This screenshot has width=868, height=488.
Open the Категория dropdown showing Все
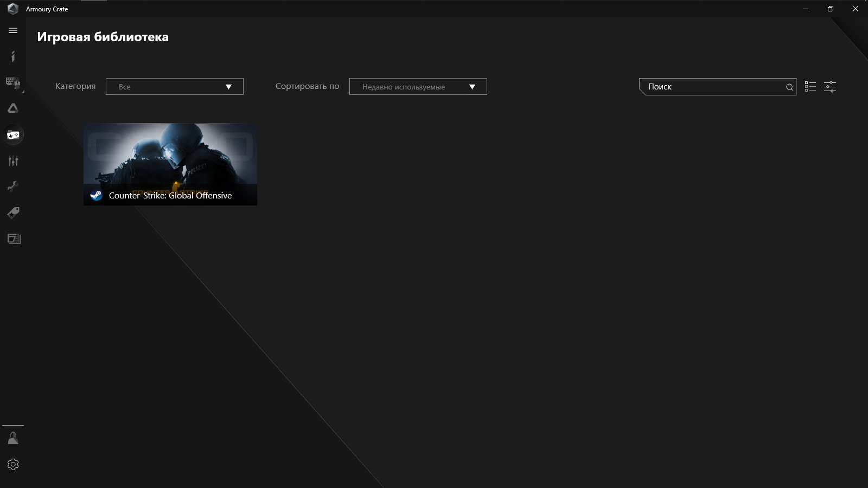175,87
